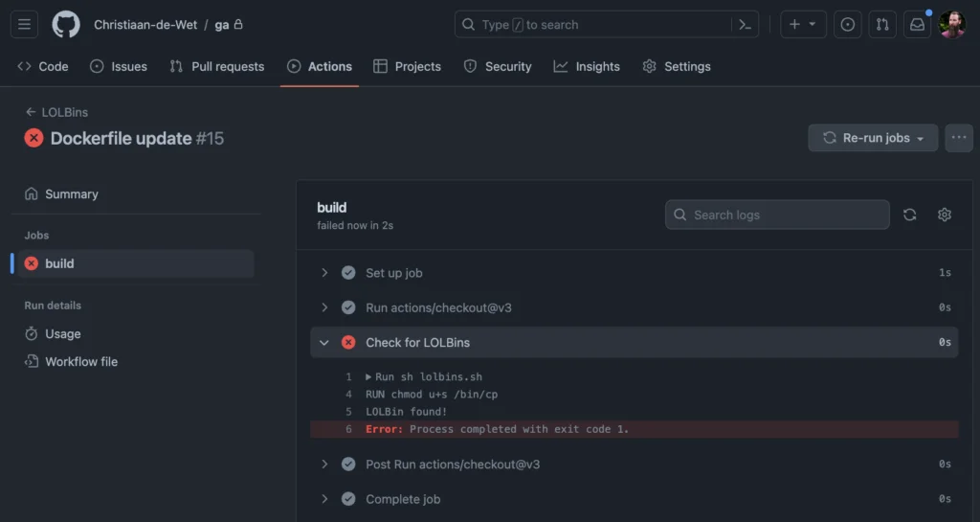Go back to LOLBins workflow
980x522 pixels.
click(x=56, y=112)
